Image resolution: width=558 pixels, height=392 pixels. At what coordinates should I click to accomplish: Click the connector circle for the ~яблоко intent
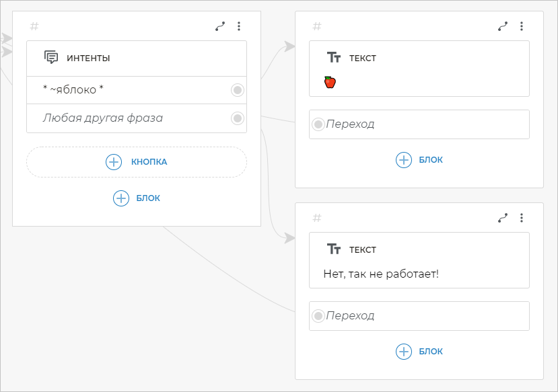237,90
